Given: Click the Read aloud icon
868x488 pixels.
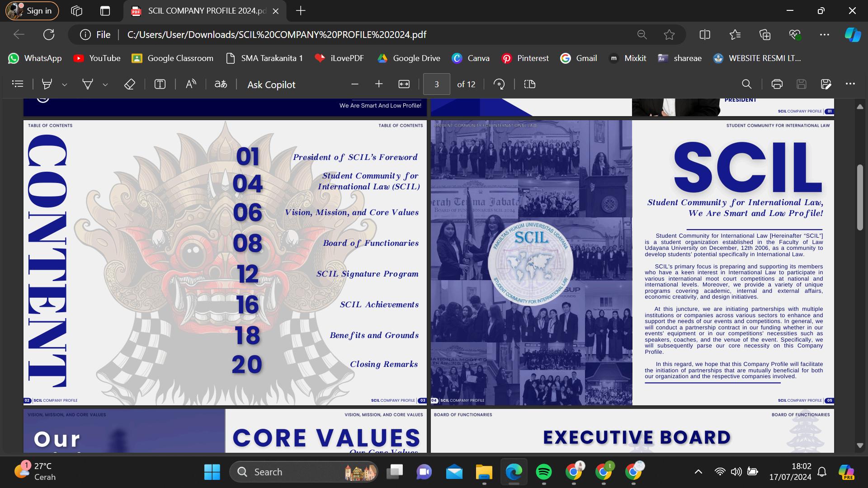Looking at the screenshot, I should tap(191, 84).
